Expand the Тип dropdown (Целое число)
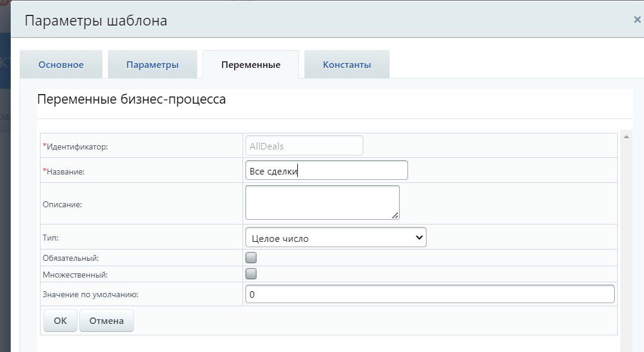The width and height of the screenshot is (644, 352). click(335, 238)
